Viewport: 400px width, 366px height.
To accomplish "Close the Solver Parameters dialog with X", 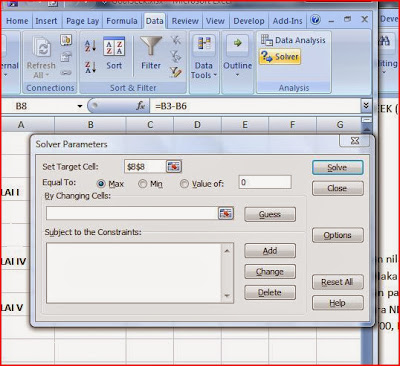I will click(355, 141).
